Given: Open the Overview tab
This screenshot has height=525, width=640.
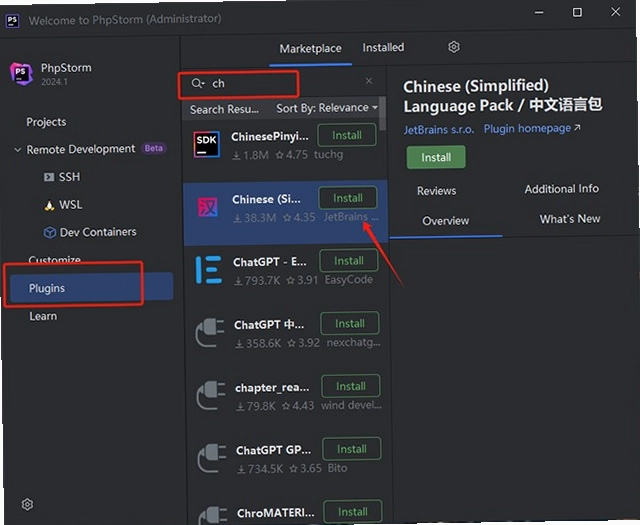Looking at the screenshot, I should 446,221.
